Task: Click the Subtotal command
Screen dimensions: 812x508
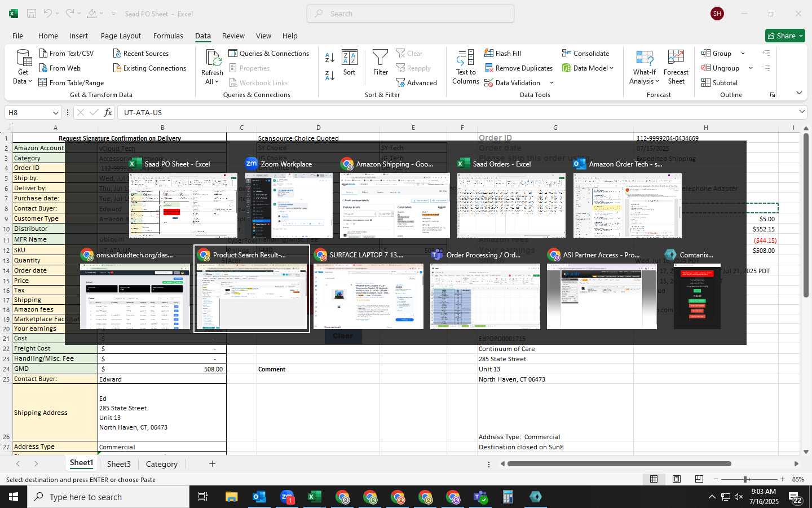Action: click(719, 83)
